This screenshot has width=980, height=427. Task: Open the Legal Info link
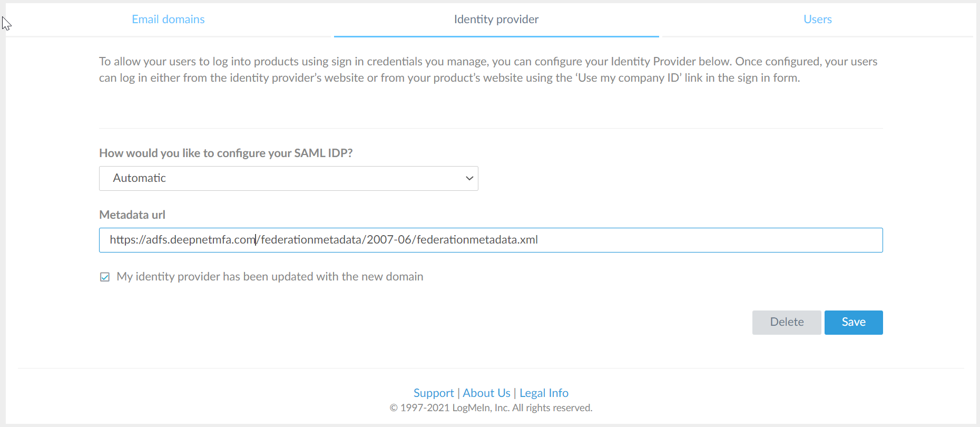pyautogui.click(x=544, y=393)
